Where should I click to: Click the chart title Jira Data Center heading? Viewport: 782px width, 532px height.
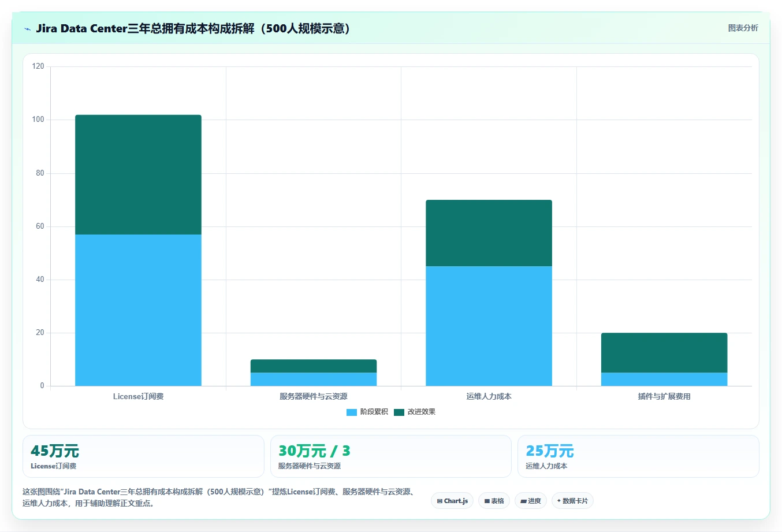[193, 28]
